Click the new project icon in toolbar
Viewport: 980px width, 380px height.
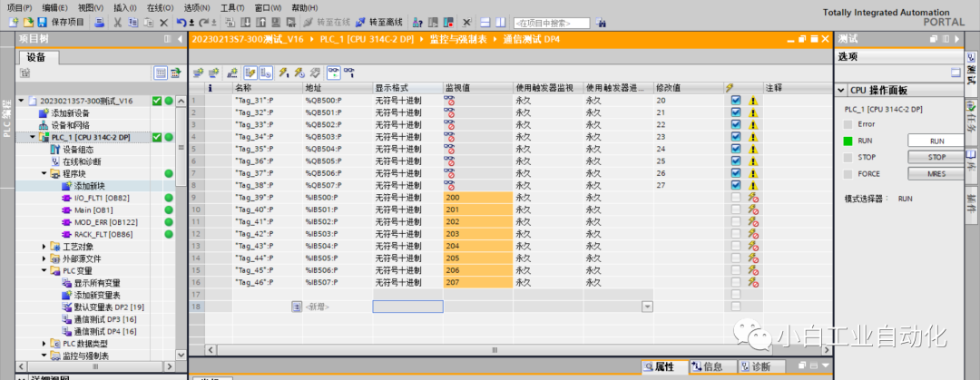[x=14, y=23]
